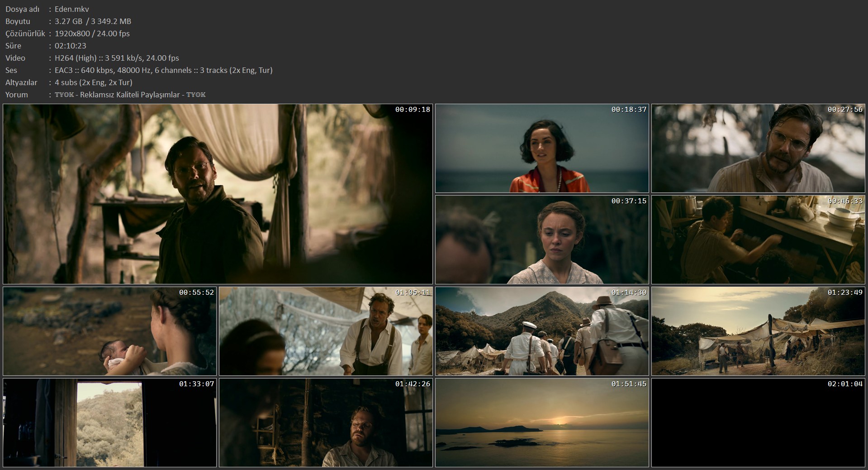This screenshot has width=868, height=470.
Task: Click the baby scene thumbnail at 00:55:52
Action: click(x=109, y=331)
